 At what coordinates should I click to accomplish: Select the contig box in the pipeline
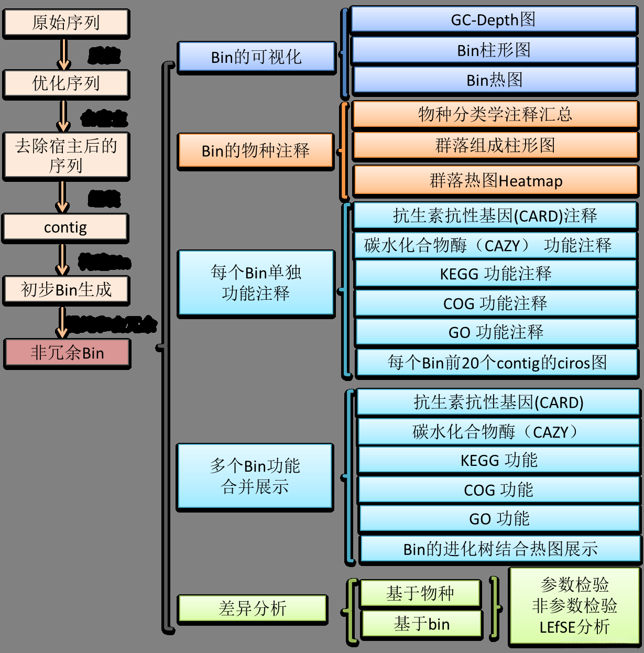[66, 227]
